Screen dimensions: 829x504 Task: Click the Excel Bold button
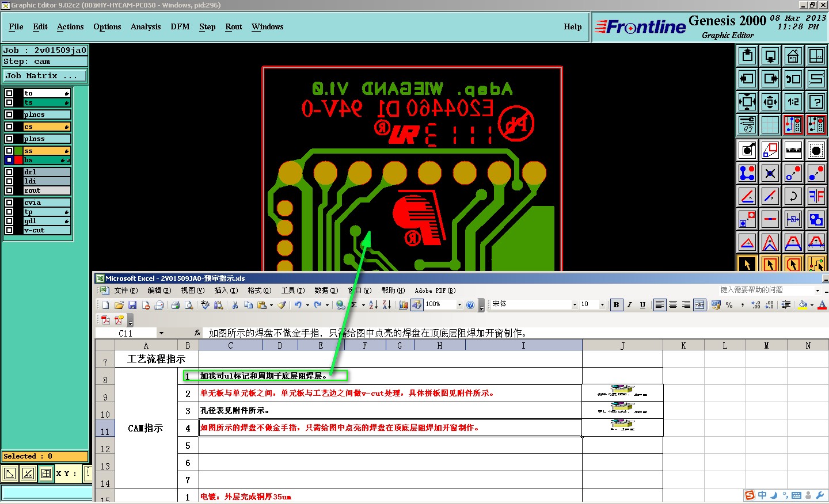pyautogui.click(x=616, y=305)
